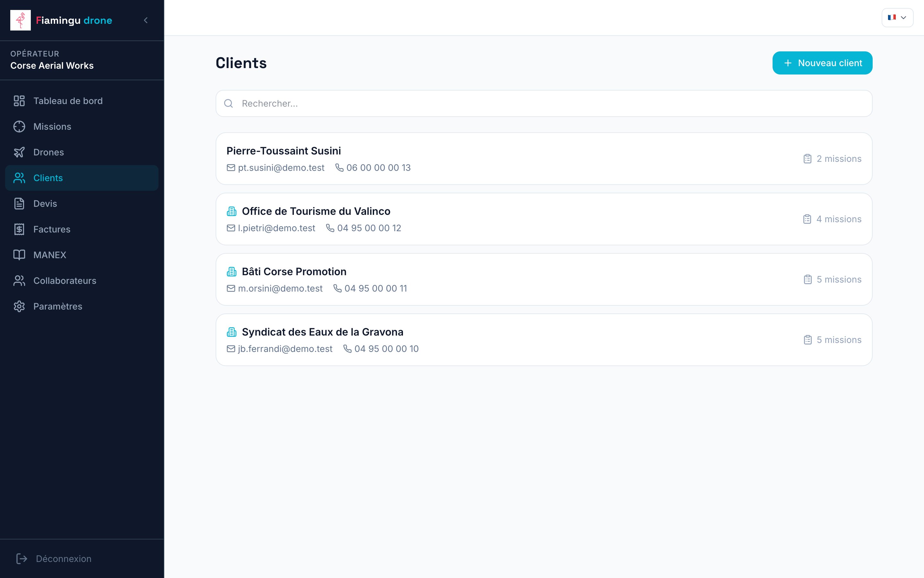
Task: Focus the Rechercher search field
Action: pos(544,104)
